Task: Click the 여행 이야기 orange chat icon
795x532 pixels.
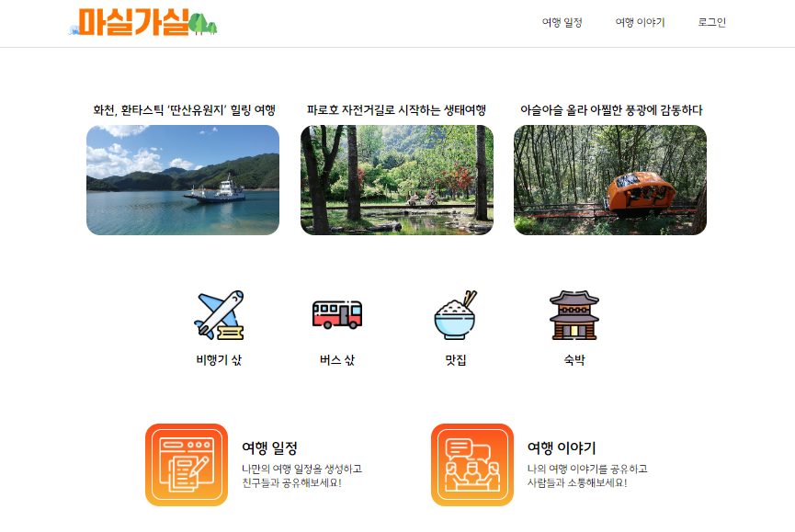Action: click(472, 465)
